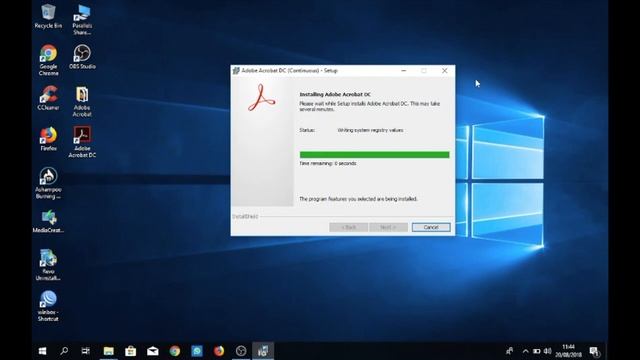Select the Adobe Acrobat DC desktop shortcut
This screenshot has height=360, width=640.
[x=82, y=142]
